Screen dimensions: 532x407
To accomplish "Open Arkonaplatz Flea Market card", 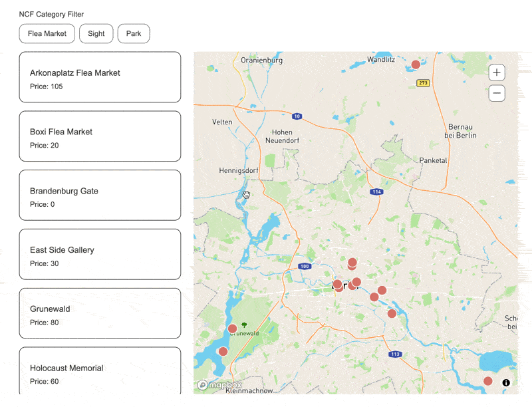I will point(100,77).
